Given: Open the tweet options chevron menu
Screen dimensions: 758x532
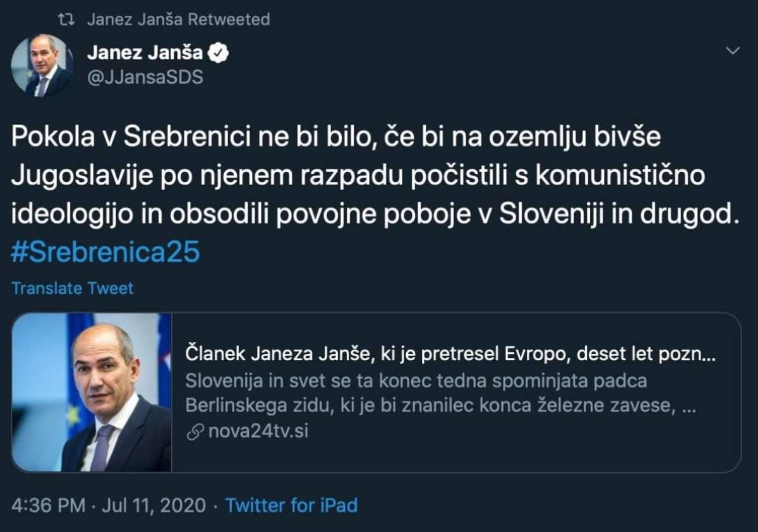Looking at the screenshot, I should coord(733,51).
